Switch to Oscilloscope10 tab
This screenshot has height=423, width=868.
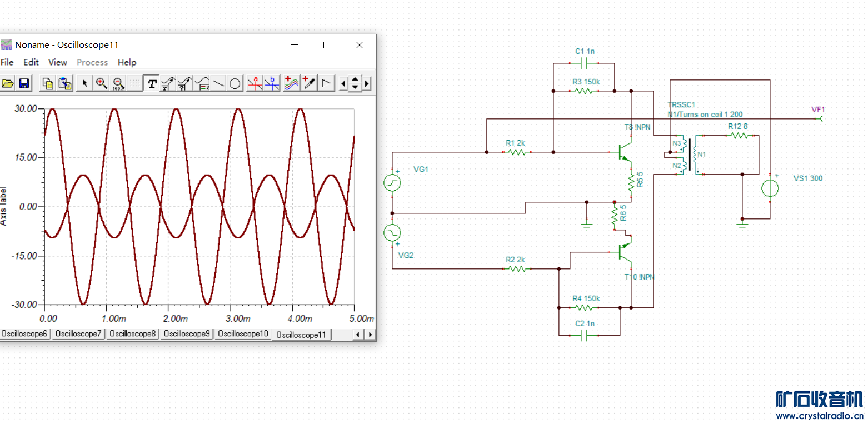pyautogui.click(x=243, y=334)
